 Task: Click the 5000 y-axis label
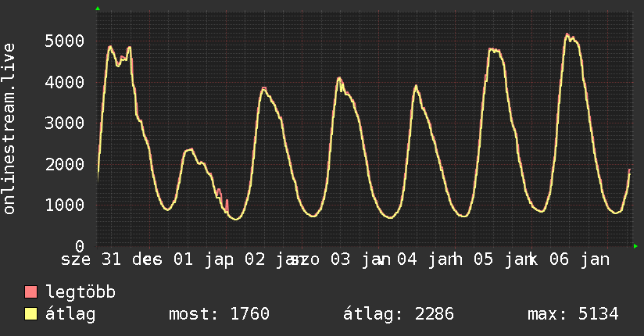pyautogui.click(x=65, y=41)
